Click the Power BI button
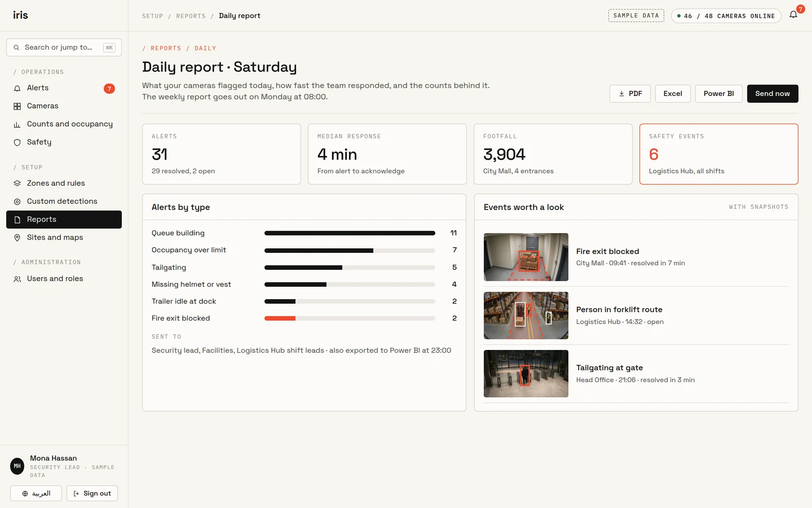This screenshot has width=812, height=508. [718, 94]
